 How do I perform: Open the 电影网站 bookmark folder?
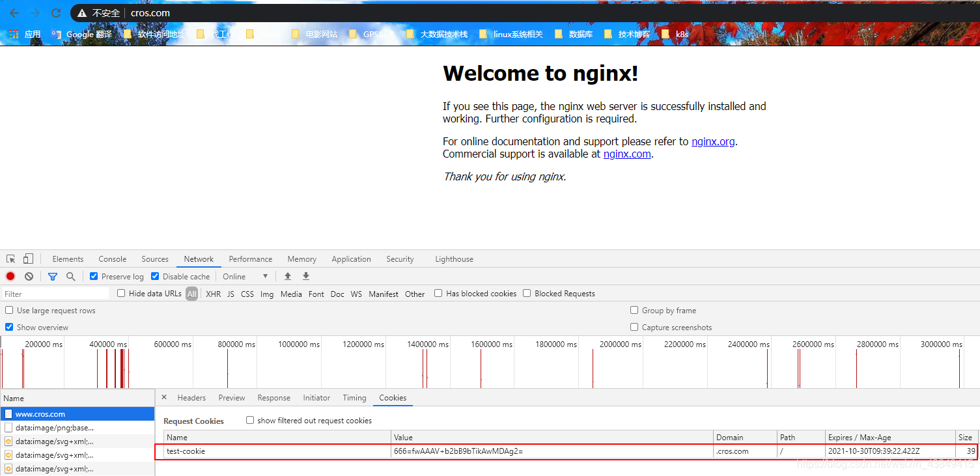coord(315,34)
